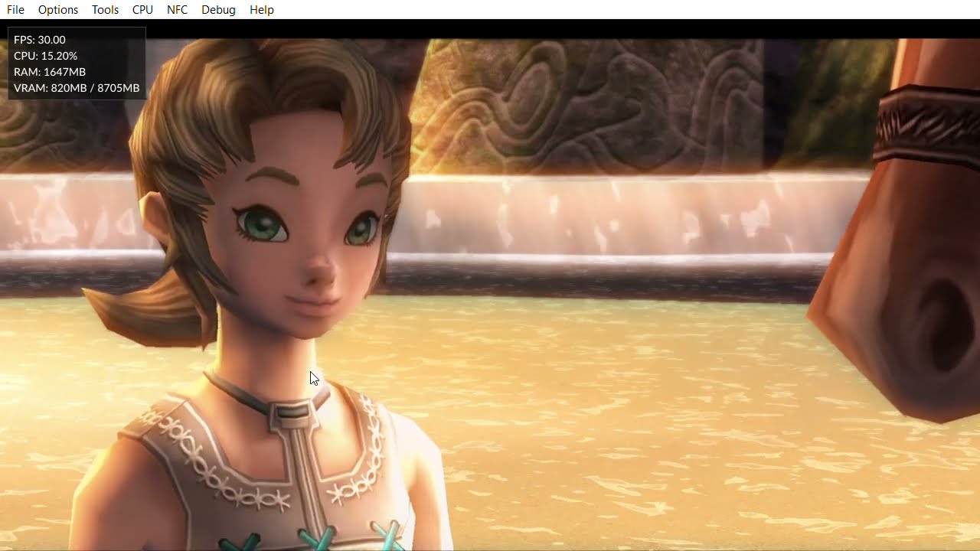
Task: Open the File menu
Action: (15, 10)
